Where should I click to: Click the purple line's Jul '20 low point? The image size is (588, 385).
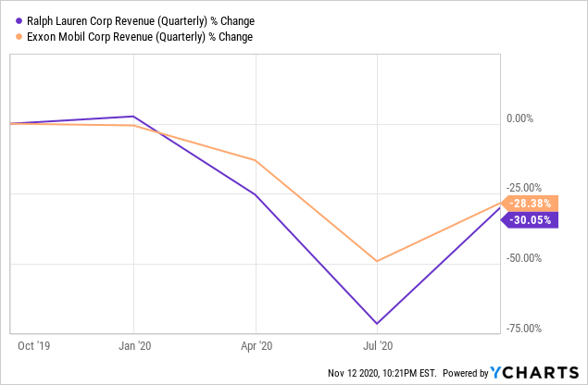pos(377,324)
